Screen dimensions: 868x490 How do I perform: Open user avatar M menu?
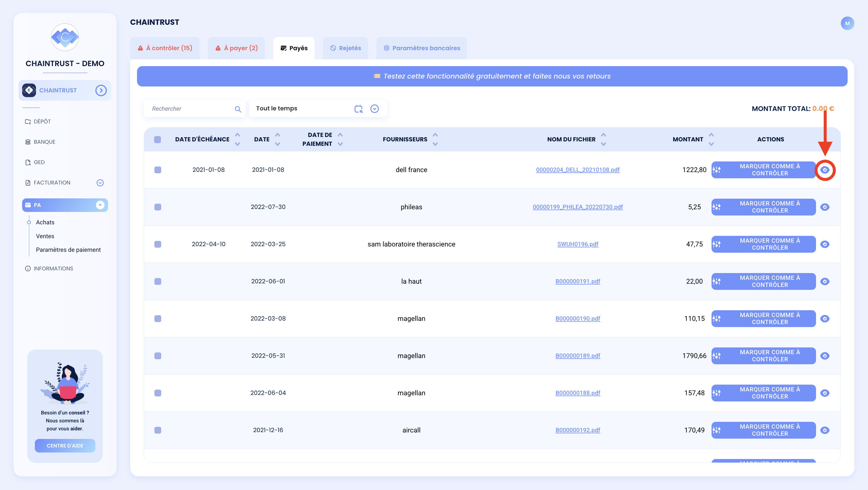pos(847,23)
